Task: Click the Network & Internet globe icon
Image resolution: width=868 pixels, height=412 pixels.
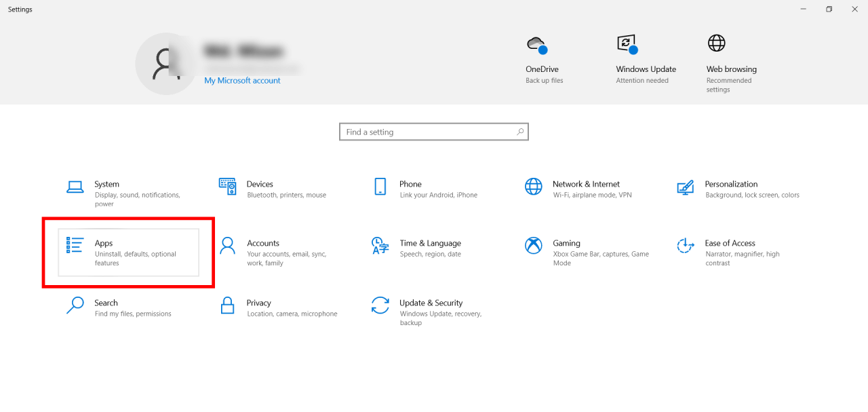Action: tap(534, 186)
